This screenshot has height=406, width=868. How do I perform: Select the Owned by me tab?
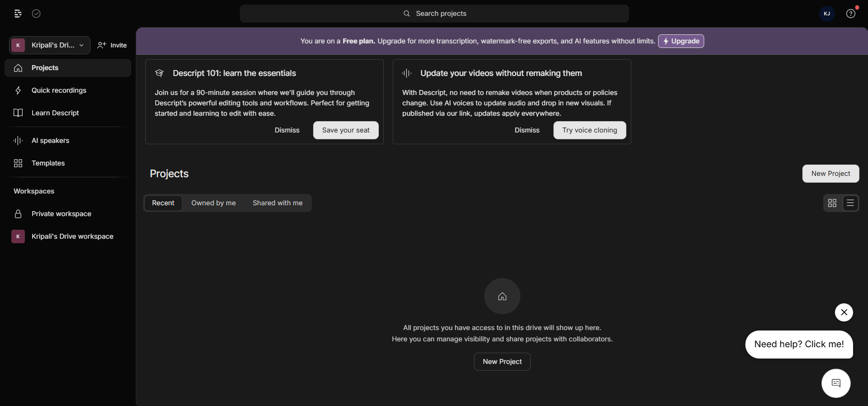[214, 203]
